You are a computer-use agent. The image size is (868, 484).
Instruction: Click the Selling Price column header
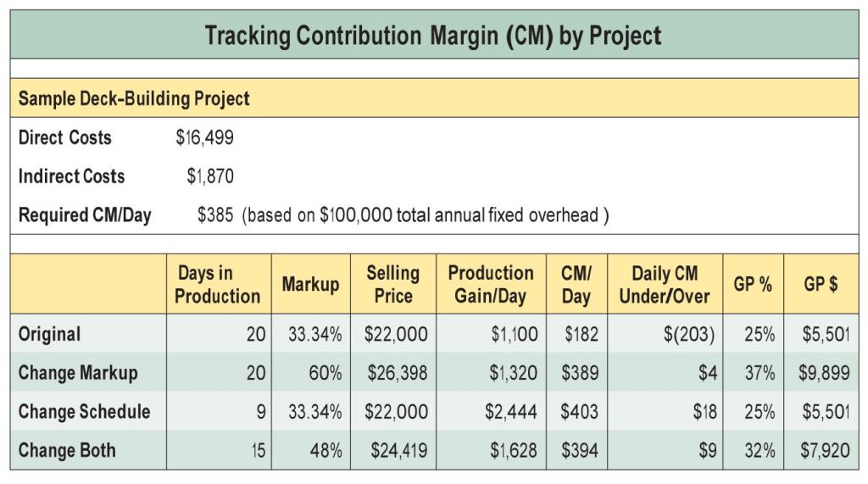tap(392, 285)
